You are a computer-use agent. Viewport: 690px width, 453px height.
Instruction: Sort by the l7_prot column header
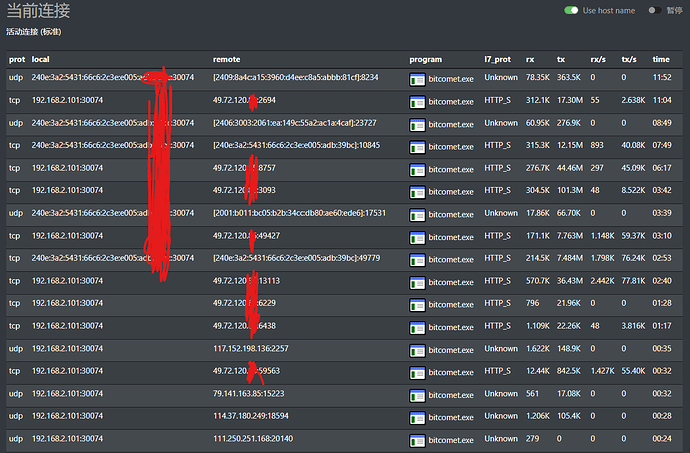(x=498, y=59)
